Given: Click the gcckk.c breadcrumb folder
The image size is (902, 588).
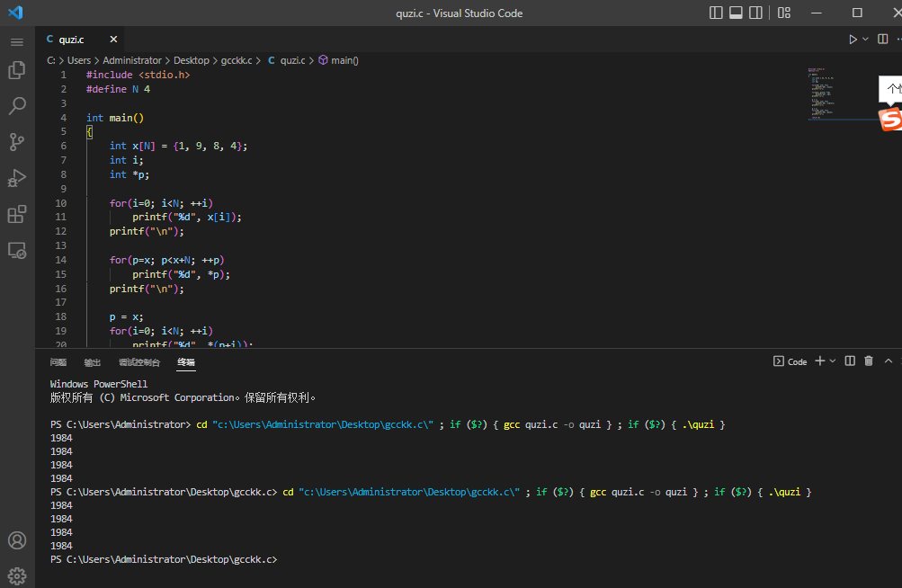Looking at the screenshot, I should (237, 60).
